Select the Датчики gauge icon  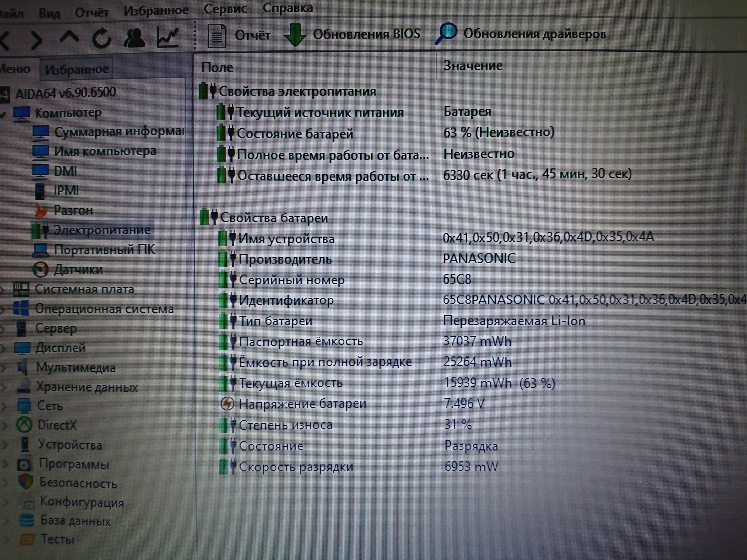[x=40, y=269]
